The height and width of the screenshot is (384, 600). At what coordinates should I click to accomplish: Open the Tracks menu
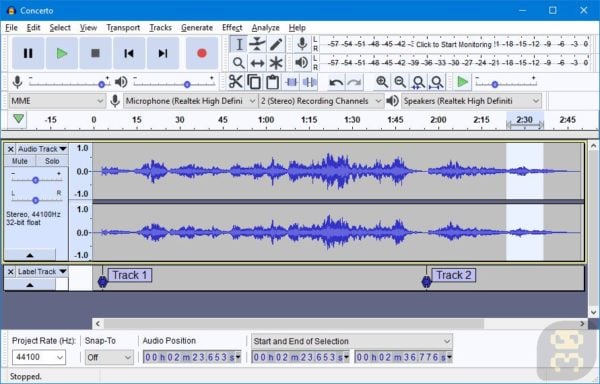[160, 28]
